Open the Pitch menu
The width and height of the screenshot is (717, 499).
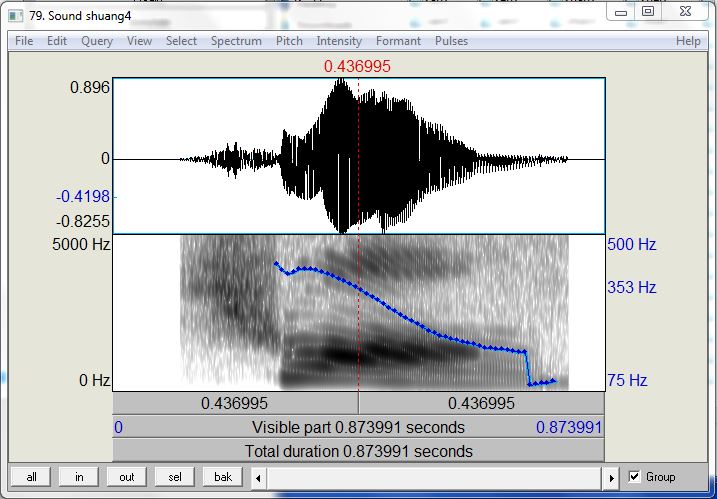point(289,41)
